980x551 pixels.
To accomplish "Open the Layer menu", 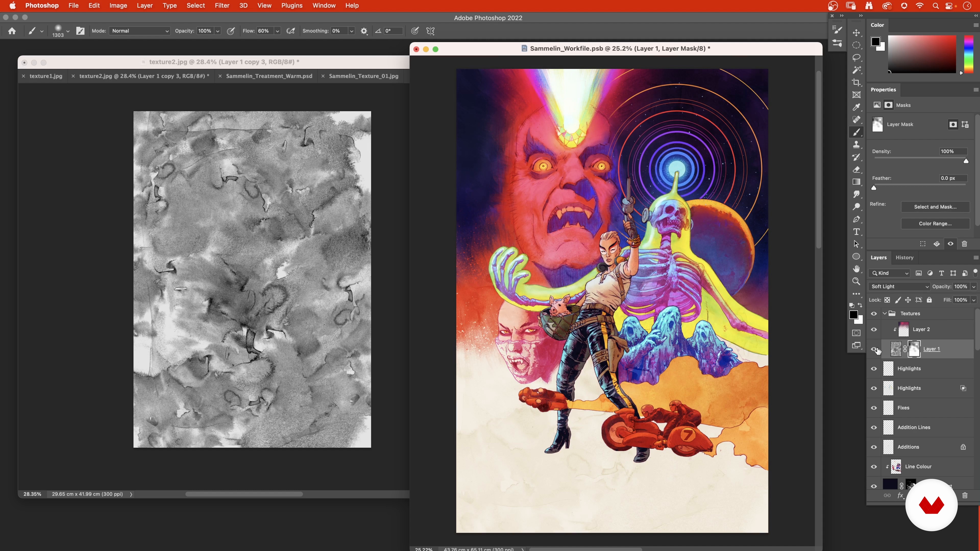I will pos(144,6).
